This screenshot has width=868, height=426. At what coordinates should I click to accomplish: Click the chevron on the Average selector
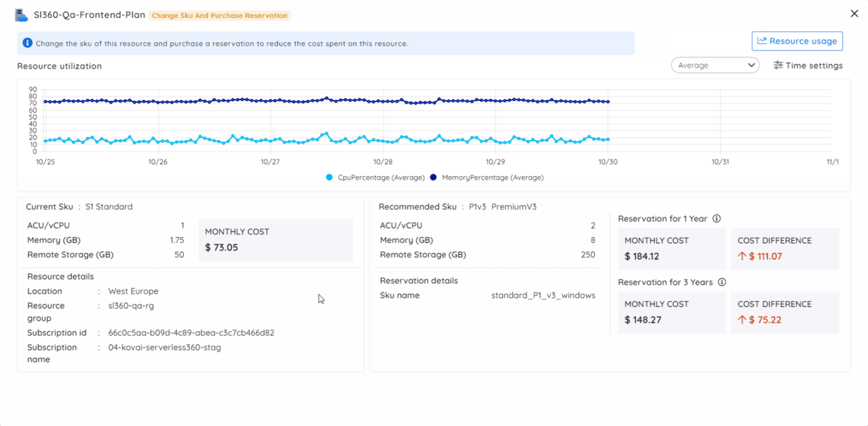click(x=752, y=65)
